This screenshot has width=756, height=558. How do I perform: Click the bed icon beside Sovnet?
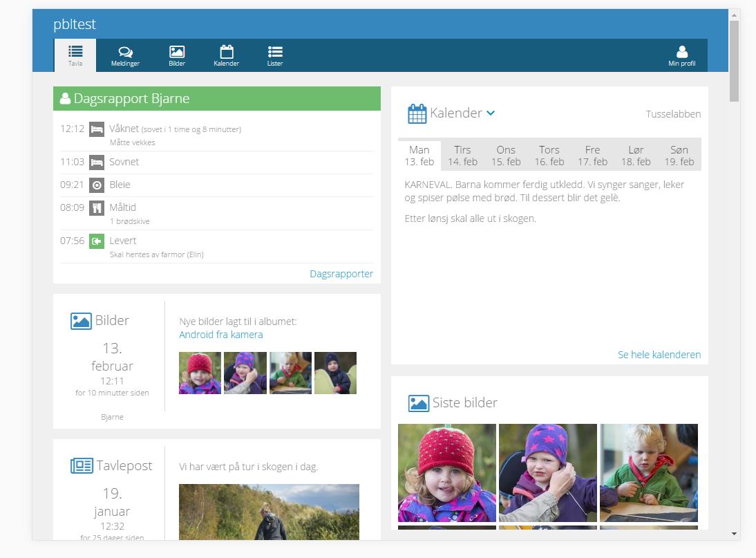coord(97,162)
